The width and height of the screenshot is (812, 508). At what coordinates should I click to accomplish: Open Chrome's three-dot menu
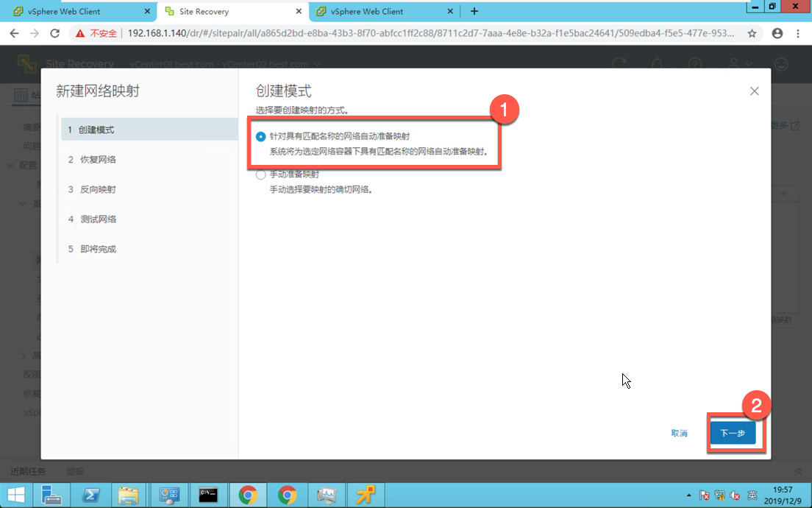point(797,33)
